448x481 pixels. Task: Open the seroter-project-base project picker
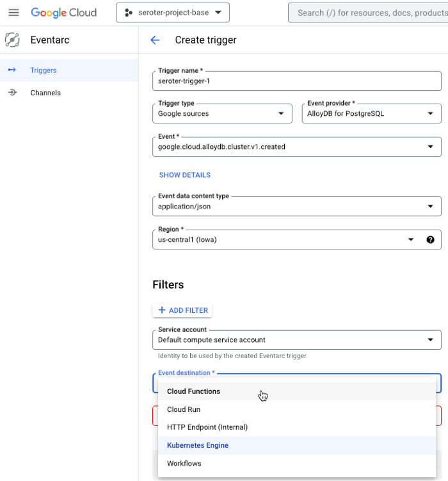pyautogui.click(x=173, y=13)
